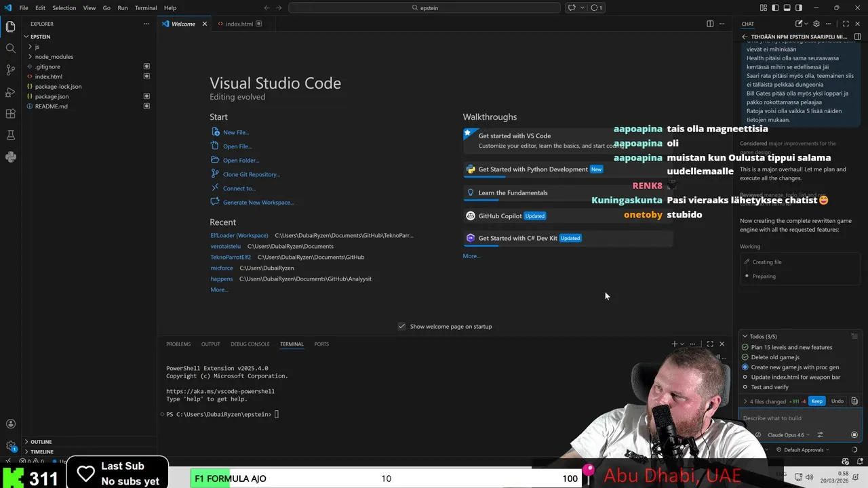The height and width of the screenshot is (488, 868).
Task: Open the Manage gear in activity bar
Action: [x=10, y=446]
